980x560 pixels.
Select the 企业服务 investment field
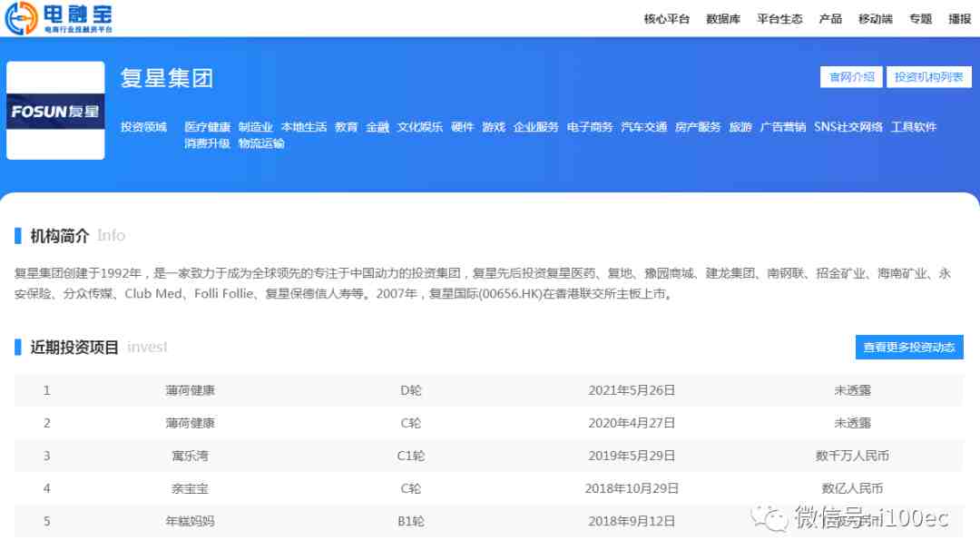click(x=535, y=127)
